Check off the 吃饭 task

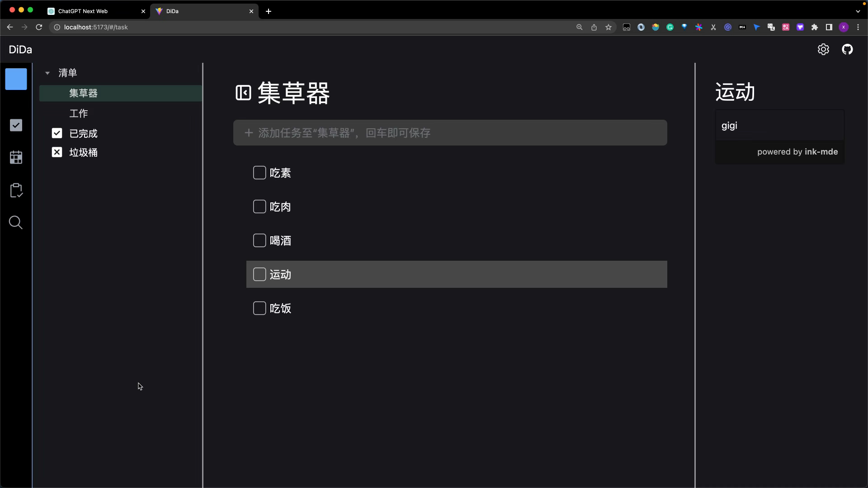(x=259, y=308)
